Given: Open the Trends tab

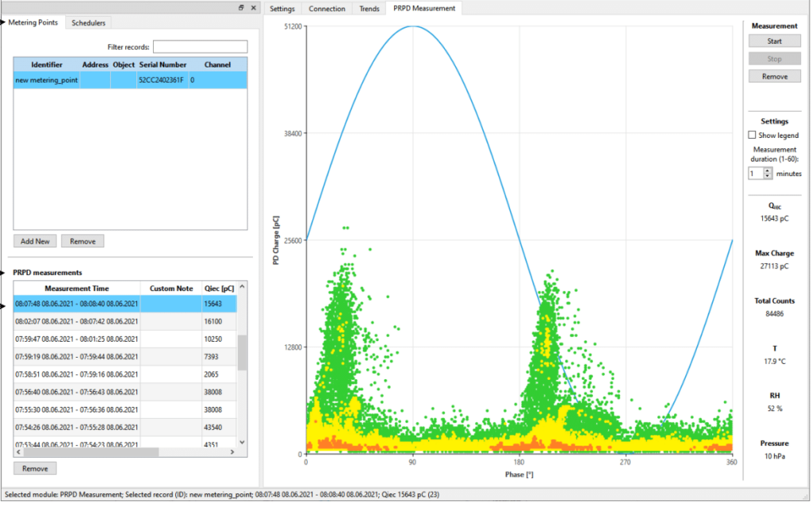Looking at the screenshot, I should coord(370,9).
